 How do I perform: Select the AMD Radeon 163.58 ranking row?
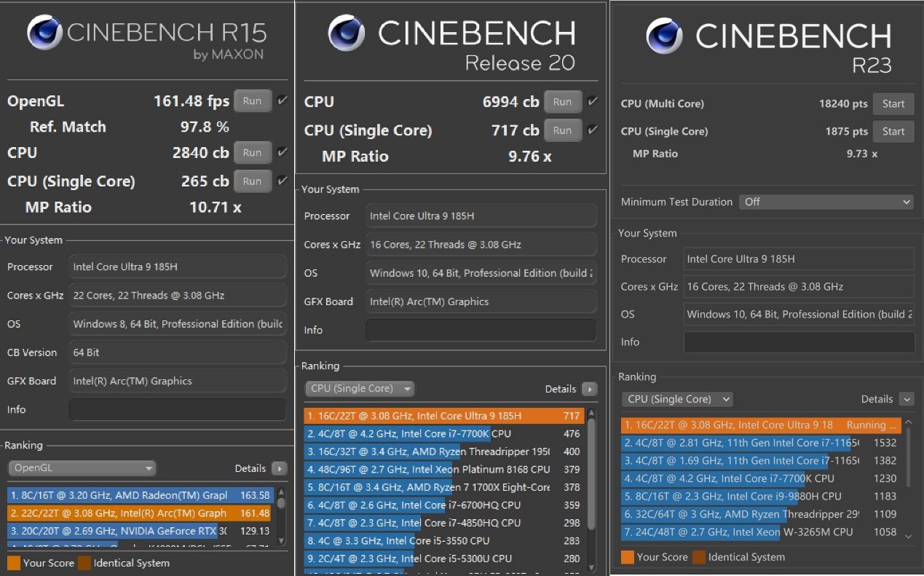click(x=141, y=495)
